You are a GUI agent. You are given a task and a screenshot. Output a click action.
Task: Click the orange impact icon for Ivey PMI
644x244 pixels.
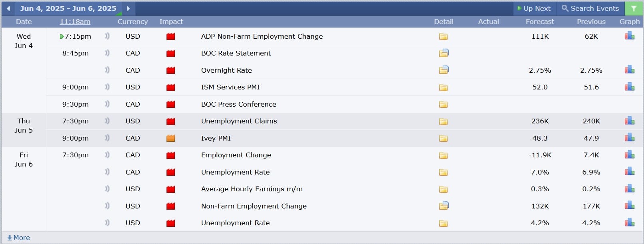pos(170,139)
